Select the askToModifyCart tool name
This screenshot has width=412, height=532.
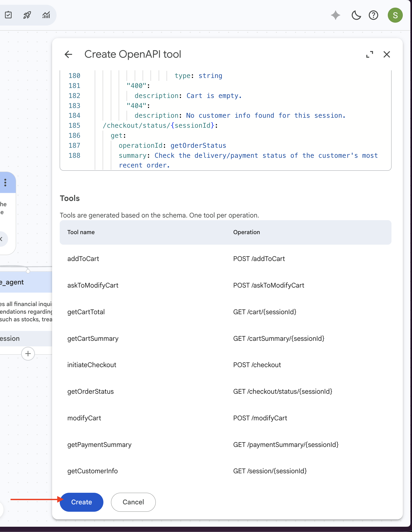point(93,285)
